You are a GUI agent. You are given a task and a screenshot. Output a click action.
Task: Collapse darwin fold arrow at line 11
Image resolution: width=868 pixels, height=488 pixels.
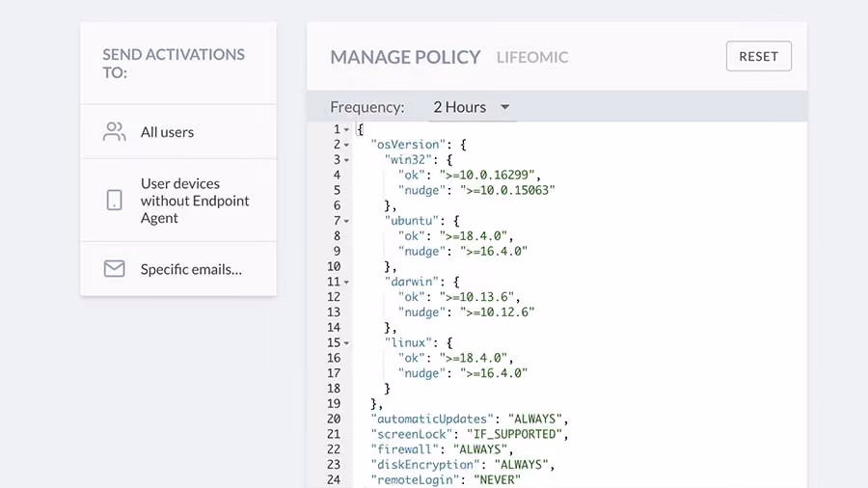[346, 283]
